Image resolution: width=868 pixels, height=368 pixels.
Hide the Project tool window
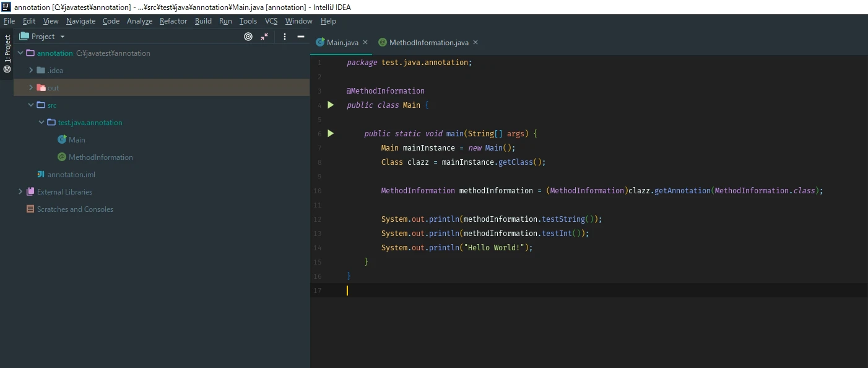(x=301, y=37)
